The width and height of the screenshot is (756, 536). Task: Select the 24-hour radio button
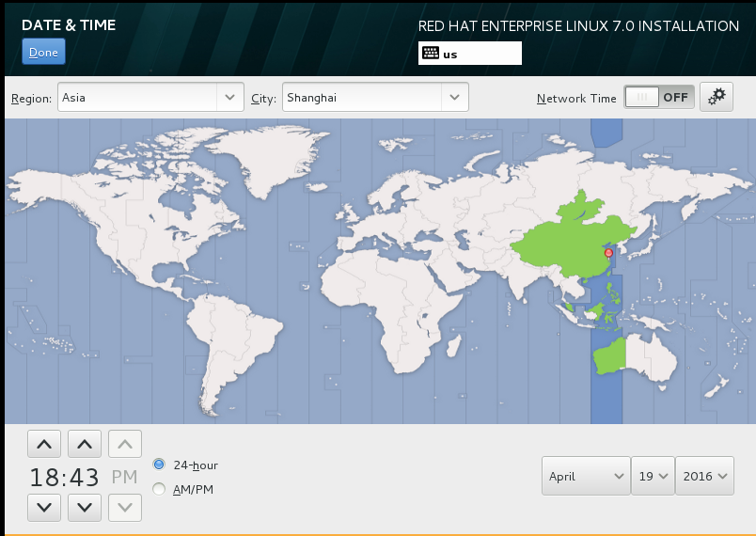(159, 465)
